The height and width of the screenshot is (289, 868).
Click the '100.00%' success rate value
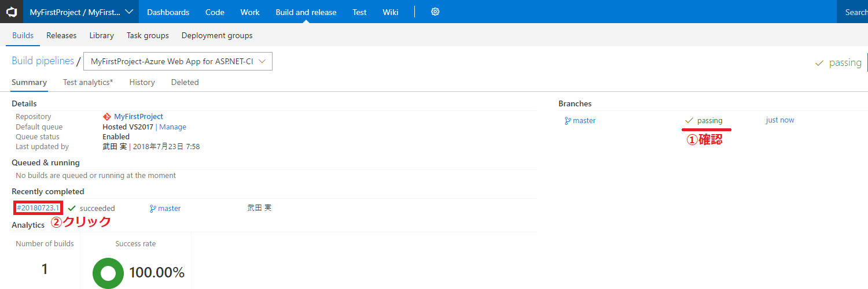click(157, 273)
